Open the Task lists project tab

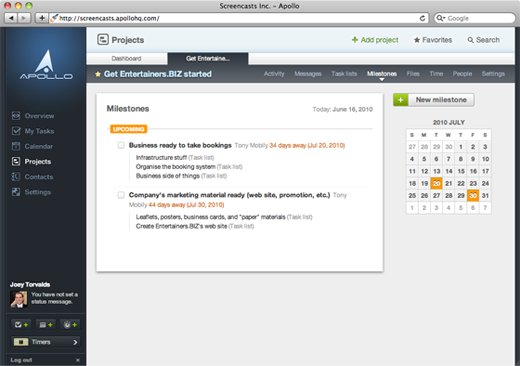(x=344, y=74)
